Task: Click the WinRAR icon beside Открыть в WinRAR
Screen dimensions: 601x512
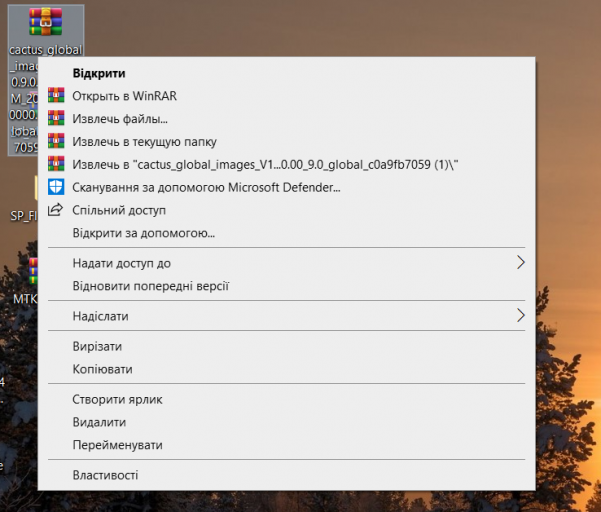Action: tap(56, 95)
